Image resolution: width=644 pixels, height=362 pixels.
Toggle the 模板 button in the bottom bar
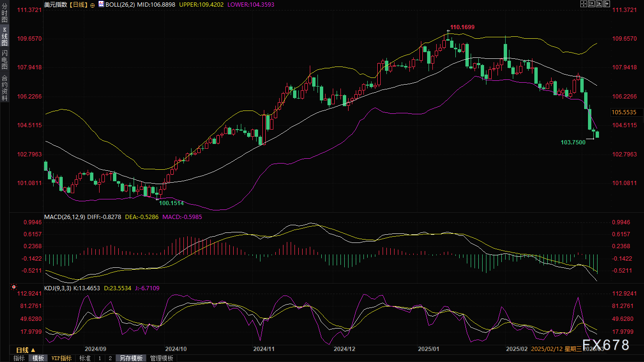click(x=38, y=358)
